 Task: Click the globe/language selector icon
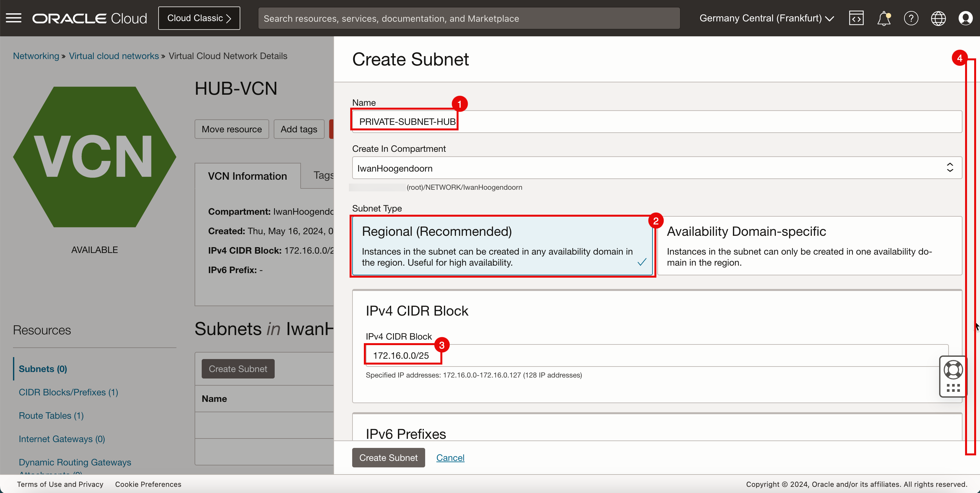click(x=938, y=18)
